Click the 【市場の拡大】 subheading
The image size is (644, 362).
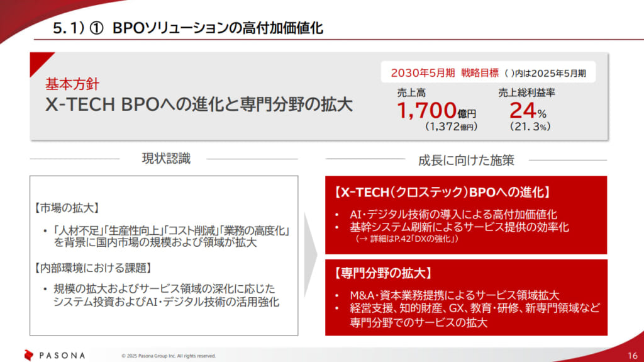coord(65,208)
